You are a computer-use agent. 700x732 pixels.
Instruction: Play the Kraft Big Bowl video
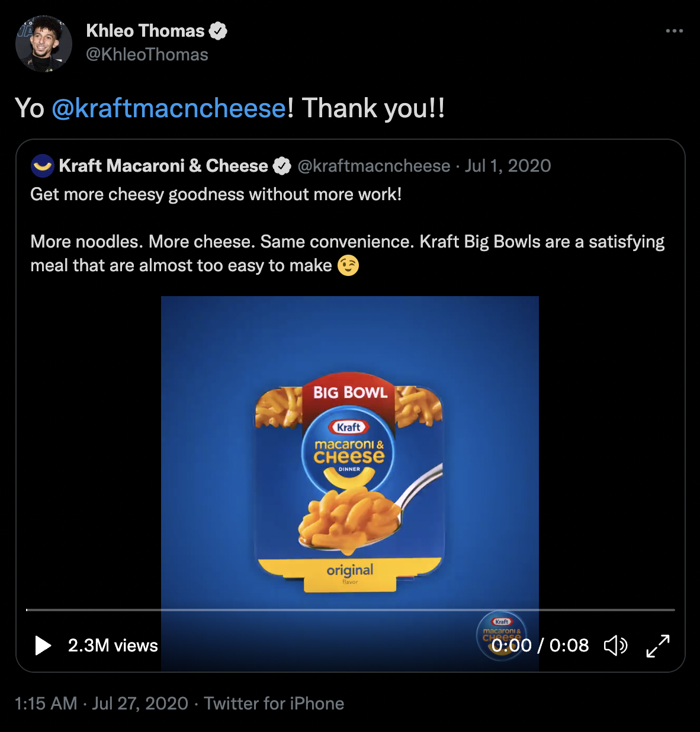point(43,645)
